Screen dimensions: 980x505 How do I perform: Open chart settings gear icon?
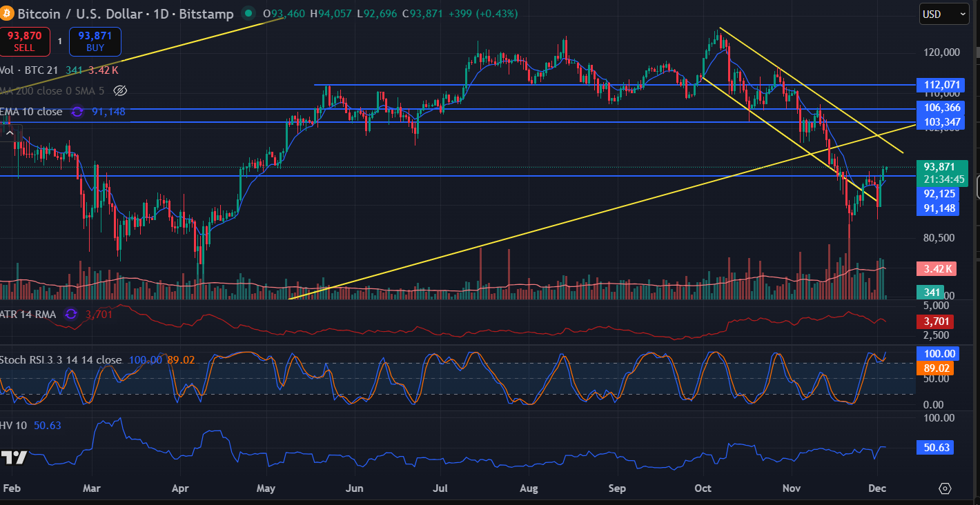(945, 488)
